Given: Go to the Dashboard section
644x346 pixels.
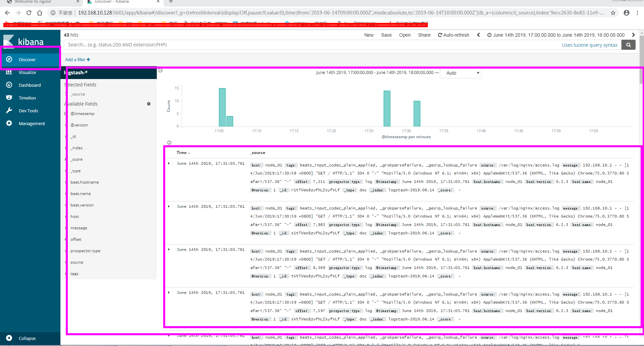Looking at the screenshot, I should click(30, 85).
